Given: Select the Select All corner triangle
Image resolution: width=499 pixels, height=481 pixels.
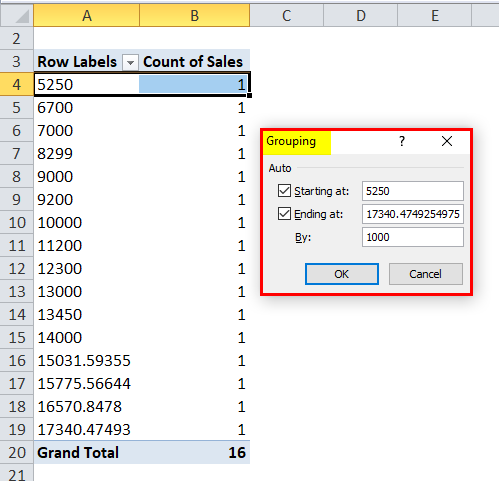Looking at the screenshot, I should (x=17, y=15).
